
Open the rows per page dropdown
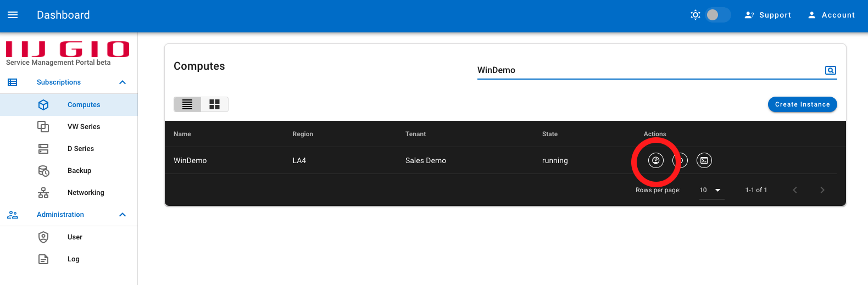(711, 190)
